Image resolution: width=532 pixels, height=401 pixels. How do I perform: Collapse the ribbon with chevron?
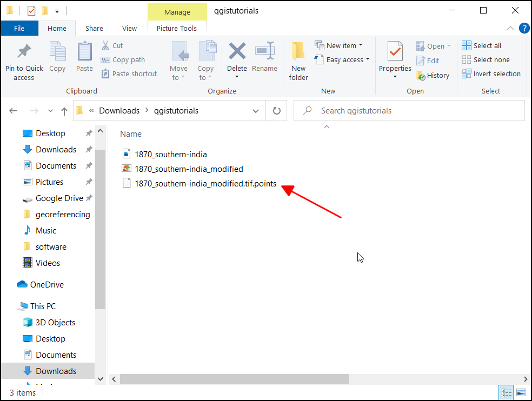click(510, 28)
